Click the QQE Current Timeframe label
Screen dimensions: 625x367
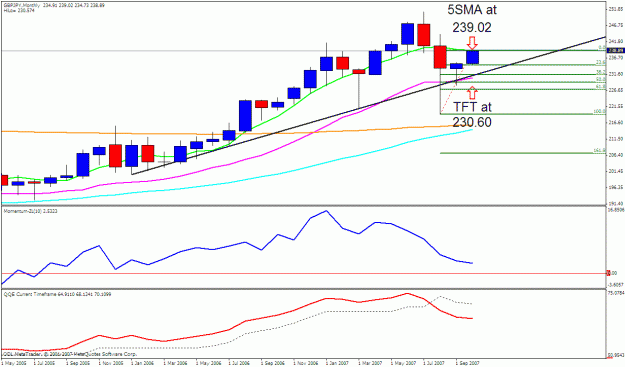(x=57, y=294)
